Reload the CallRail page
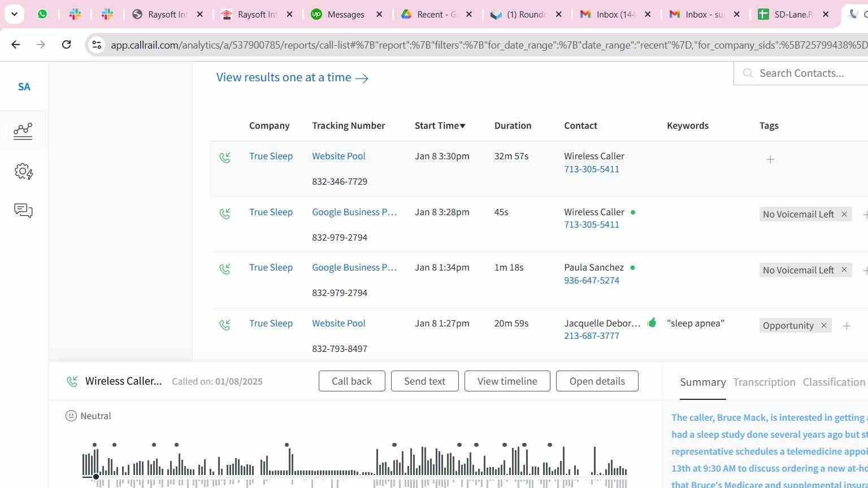 point(66,45)
